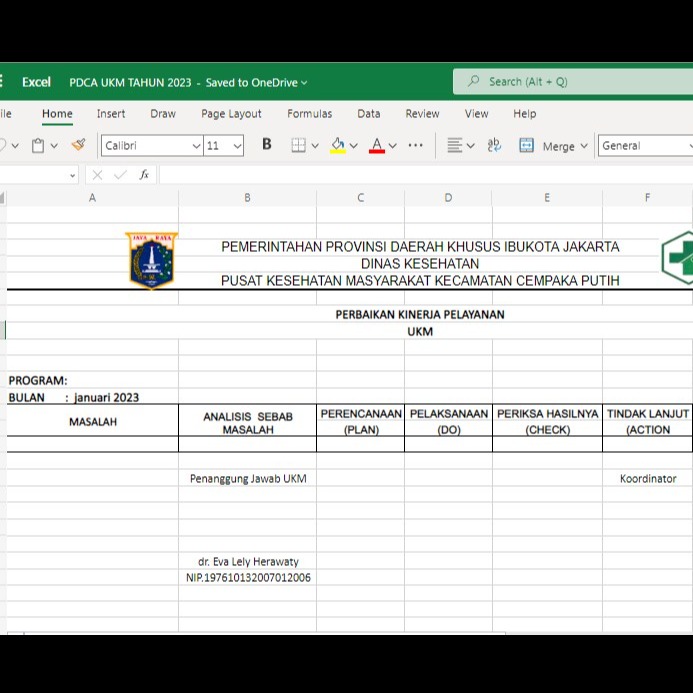Click the text alignment icon
The height and width of the screenshot is (693, 693).
coord(455,145)
